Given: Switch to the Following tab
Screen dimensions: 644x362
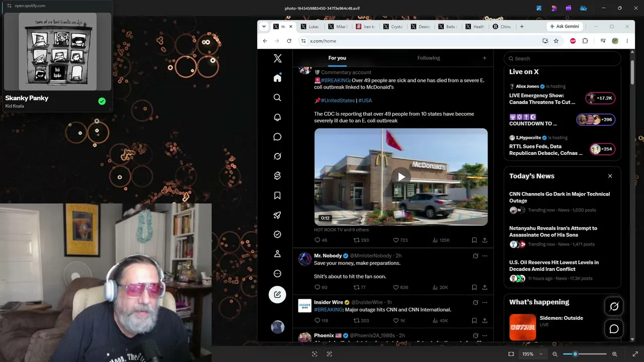Looking at the screenshot, I should tap(429, 58).
